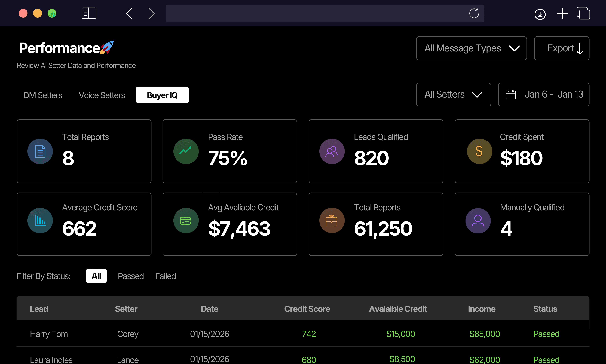Filter table by Failed status
This screenshot has height=364, width=606.
coord(165,276)
